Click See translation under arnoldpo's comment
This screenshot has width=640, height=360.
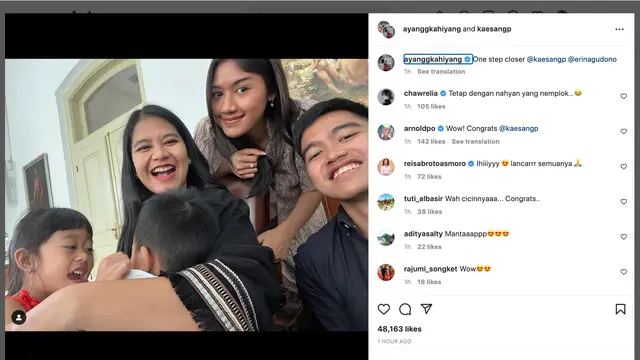point(476,142)
